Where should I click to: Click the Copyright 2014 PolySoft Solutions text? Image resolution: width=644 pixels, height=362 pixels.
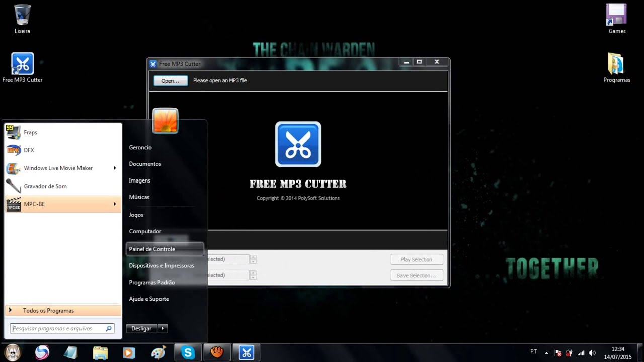click(x=298, y=198)
